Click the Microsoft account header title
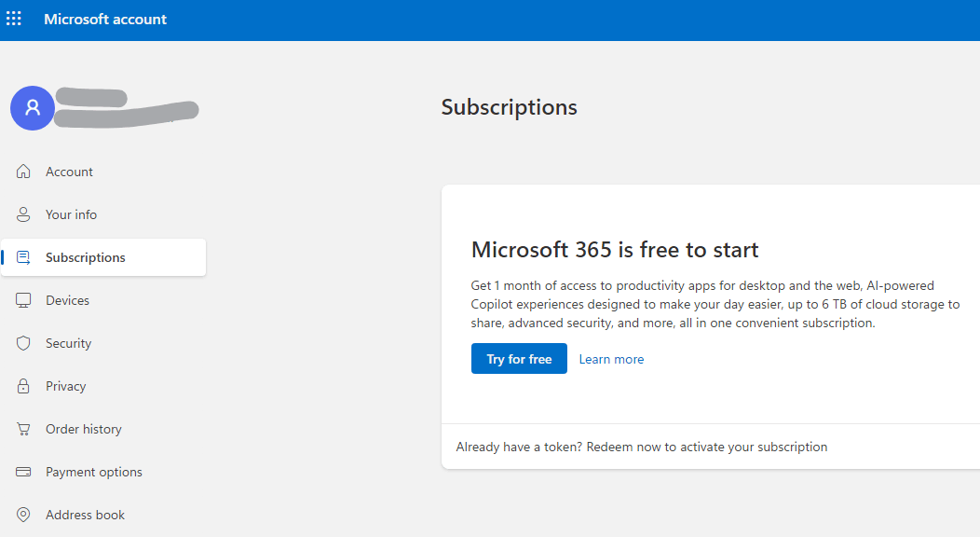The height and width of the screenshot is (537, 980). pyautogui.click(x=105, y=18)
